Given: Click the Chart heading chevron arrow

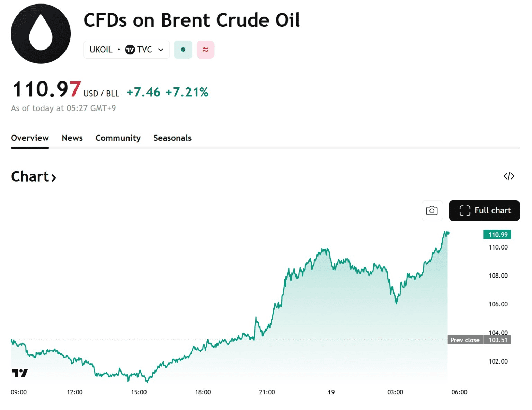Looking at the screenshot, I should (54, 178).
